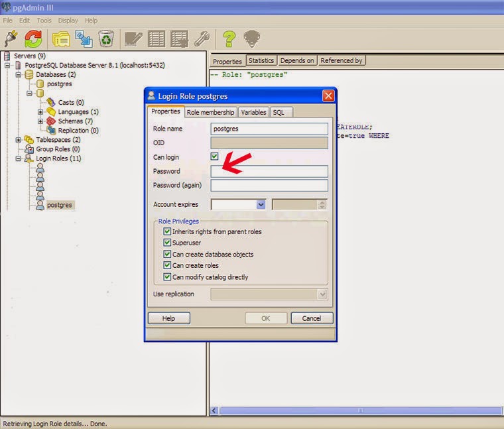Click the Tablespaces folder icon

pos(29,140)
